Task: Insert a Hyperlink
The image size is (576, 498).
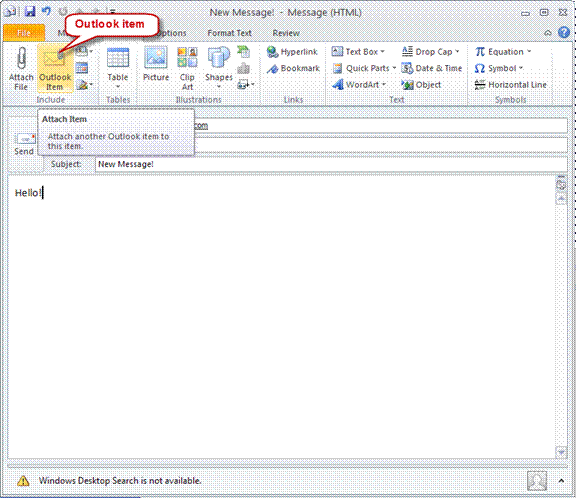Action: (292, 52)
